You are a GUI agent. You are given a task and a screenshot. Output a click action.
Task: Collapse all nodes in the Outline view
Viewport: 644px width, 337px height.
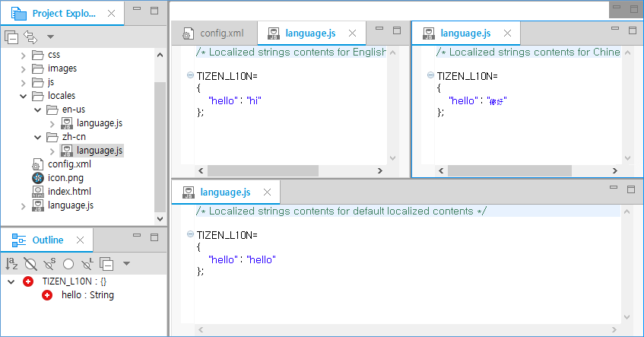click(x=107, y=264)
